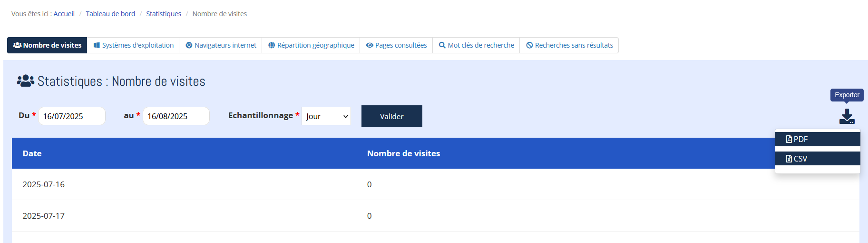Select CSV export option
Screen dimensions: 868x243
tap(817, 159)
